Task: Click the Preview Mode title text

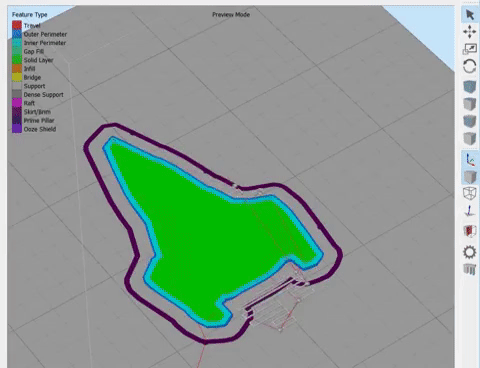Action: pyautogui.click(x=231, y=15)
